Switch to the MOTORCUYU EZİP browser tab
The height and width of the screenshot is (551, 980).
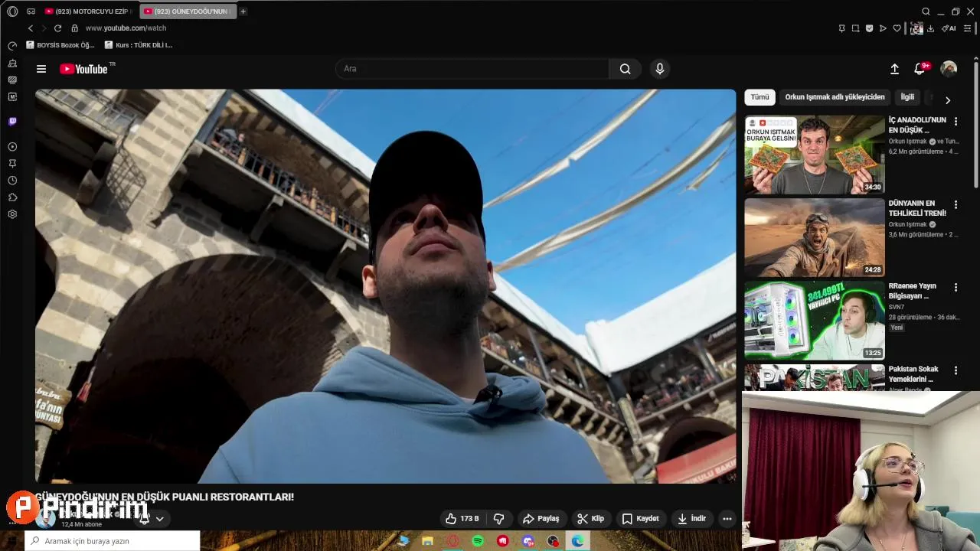(89, 11)
